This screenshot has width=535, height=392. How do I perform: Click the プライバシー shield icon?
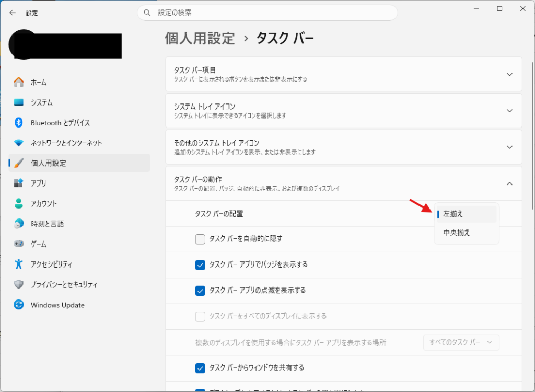pos(19,284)
